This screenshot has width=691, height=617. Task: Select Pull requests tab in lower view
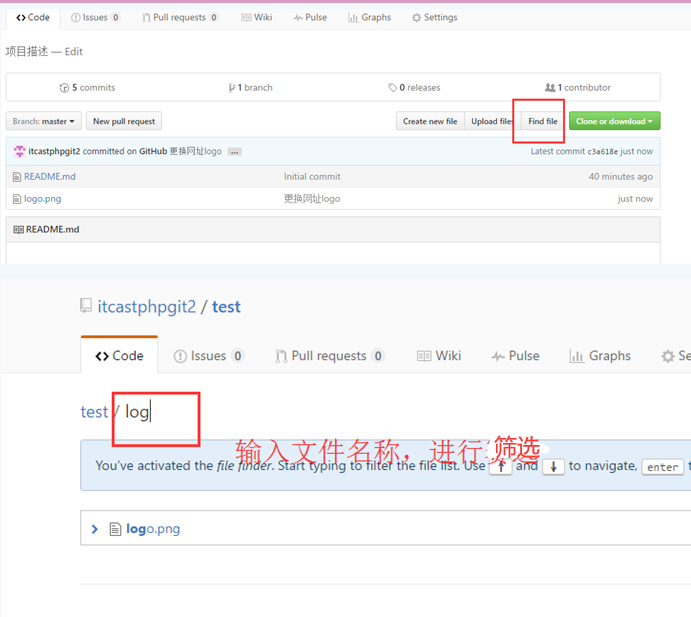(330, 356)
